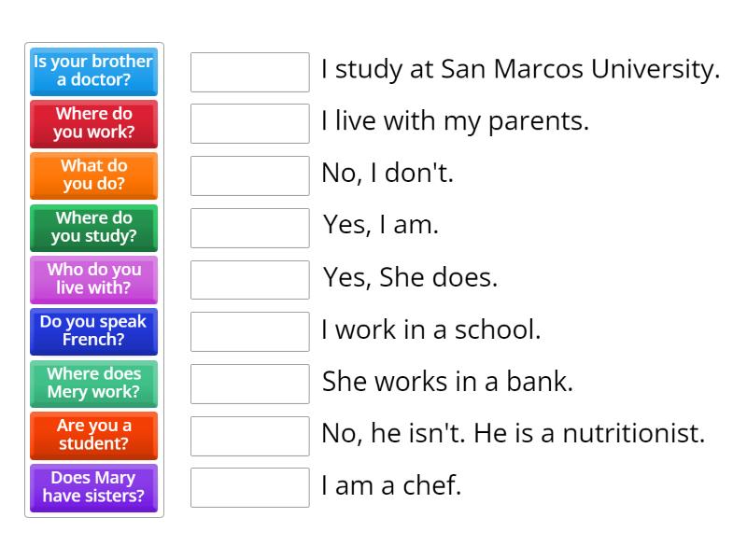
Task: Click the 'Where do you work?' card
Action: click(93, 124)
